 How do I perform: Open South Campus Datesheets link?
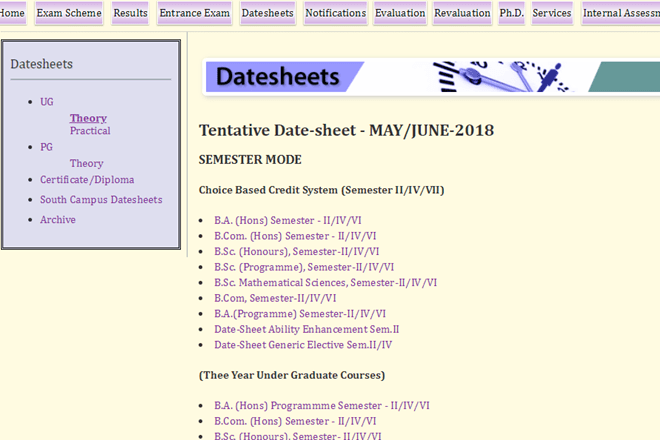[101, 200]
